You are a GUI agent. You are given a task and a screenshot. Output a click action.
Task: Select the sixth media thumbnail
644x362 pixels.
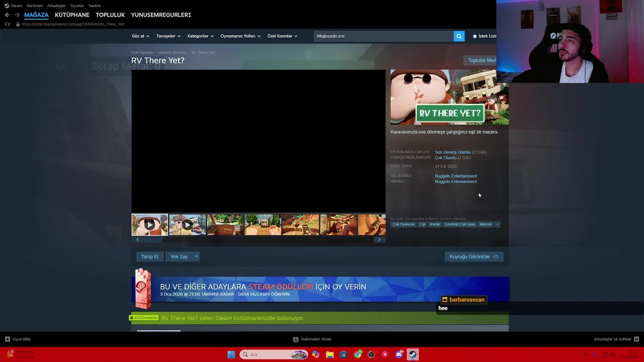pyautogui.click(x=338, y=225)
